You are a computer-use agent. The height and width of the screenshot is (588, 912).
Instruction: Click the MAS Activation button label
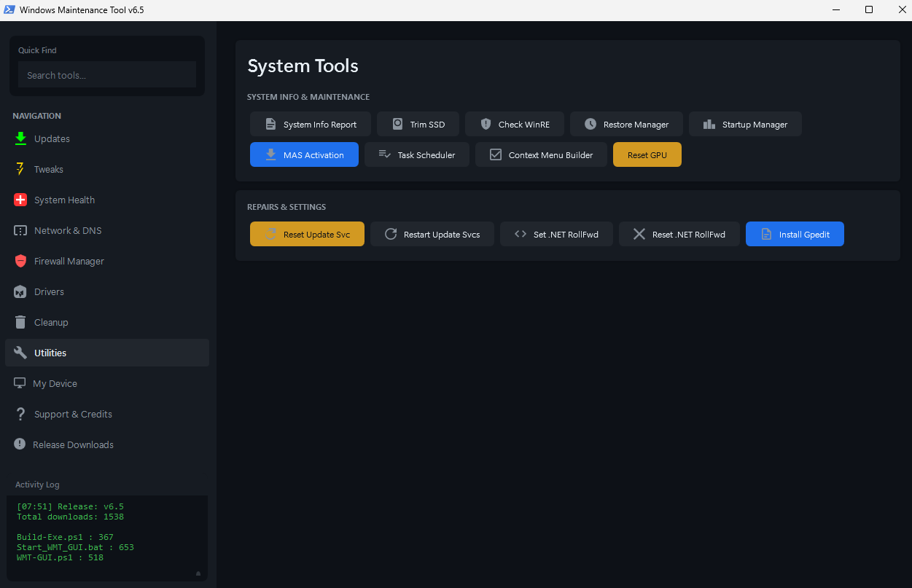[313, 155]
